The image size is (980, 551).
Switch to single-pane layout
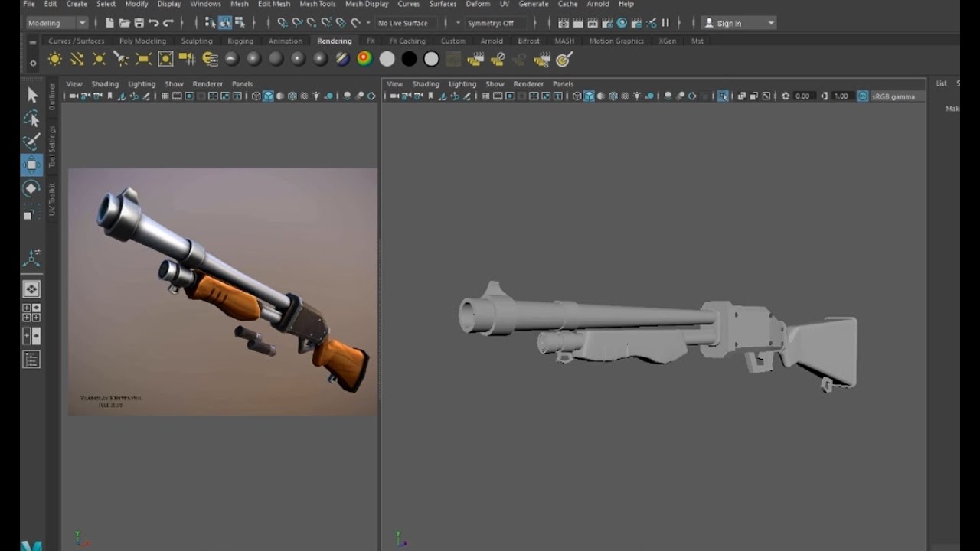[x=31, y=289]
